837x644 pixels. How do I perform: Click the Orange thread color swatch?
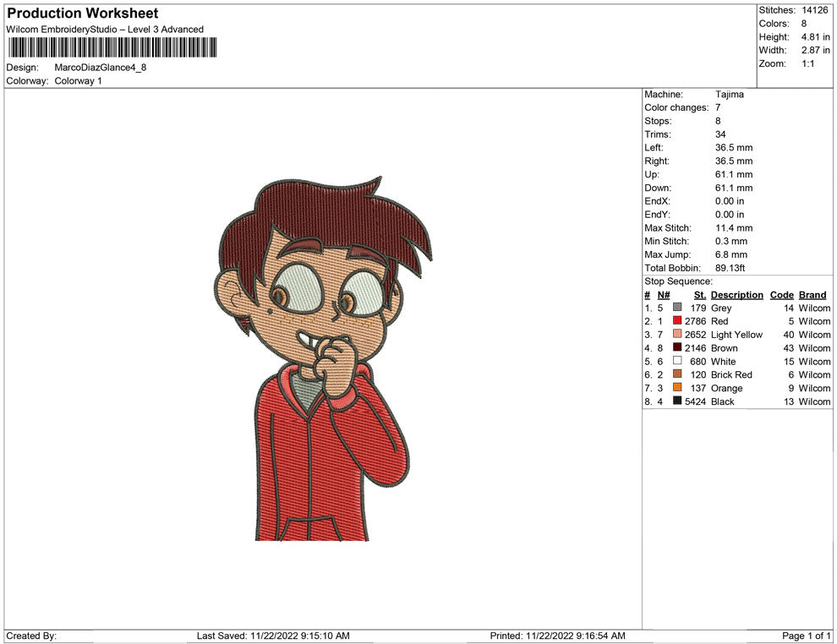pyautogui.click(x=677, y=387)
